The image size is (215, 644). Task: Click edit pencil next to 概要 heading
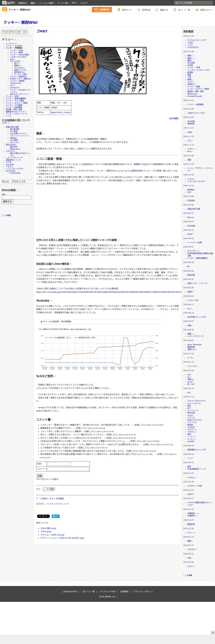pos(44,134)
